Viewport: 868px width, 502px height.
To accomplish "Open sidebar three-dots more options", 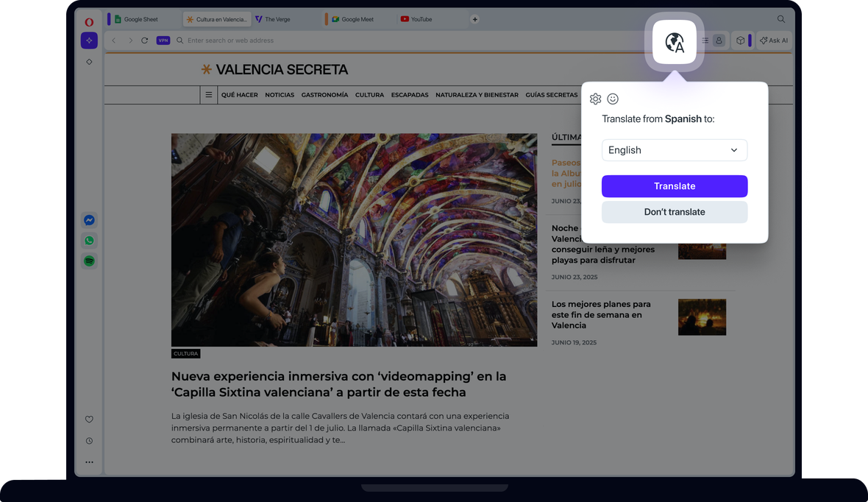I will pyautogui.click(x=89, y=462).
